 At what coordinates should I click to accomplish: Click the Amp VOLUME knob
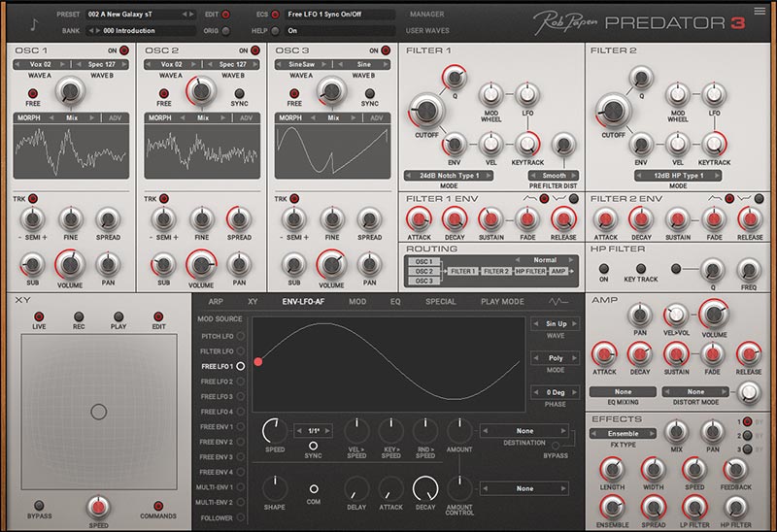pyautogui.click(x=714, y=314)
